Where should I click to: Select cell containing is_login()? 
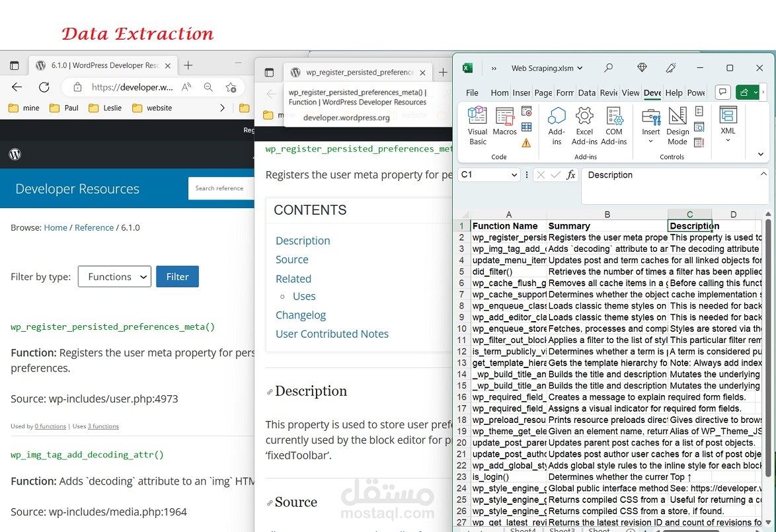click(509, 477)
